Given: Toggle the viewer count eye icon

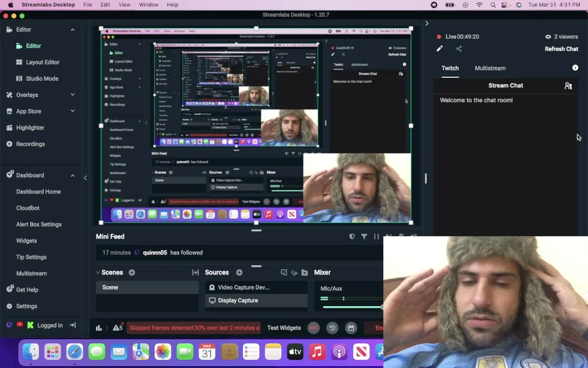Looking at the screenshot, I should [548, 37].
